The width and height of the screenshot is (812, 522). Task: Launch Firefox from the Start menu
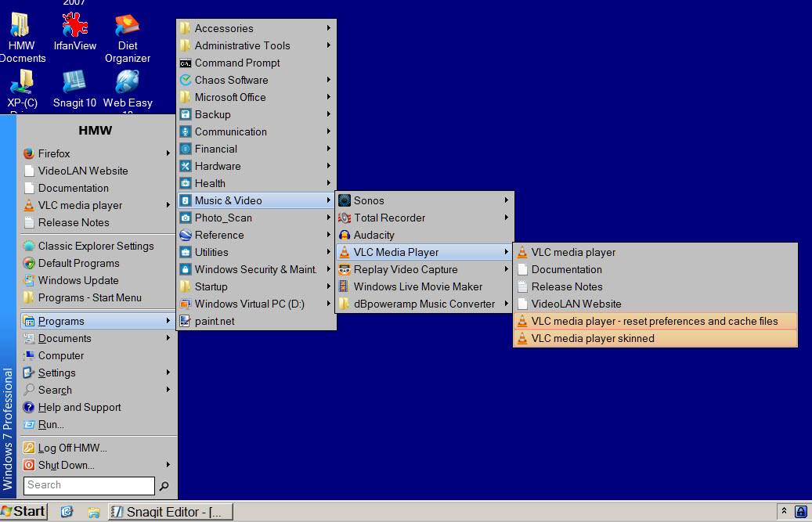pyautogui.click(x=55, y=153)
